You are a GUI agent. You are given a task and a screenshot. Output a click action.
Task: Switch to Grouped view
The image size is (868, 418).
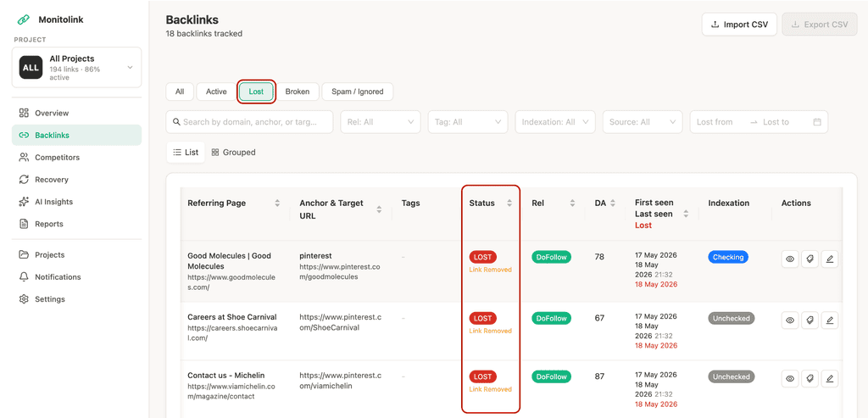tap(233, 153)
